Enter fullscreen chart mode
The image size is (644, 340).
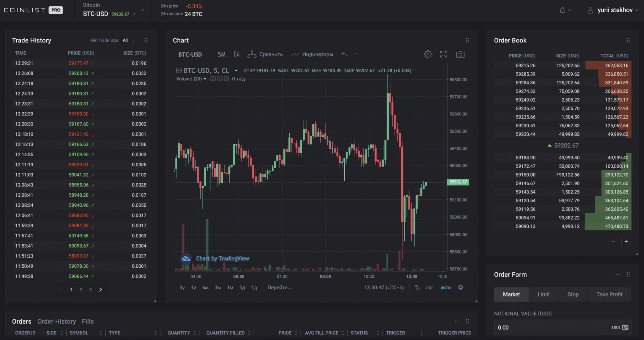tap(443, 54)
